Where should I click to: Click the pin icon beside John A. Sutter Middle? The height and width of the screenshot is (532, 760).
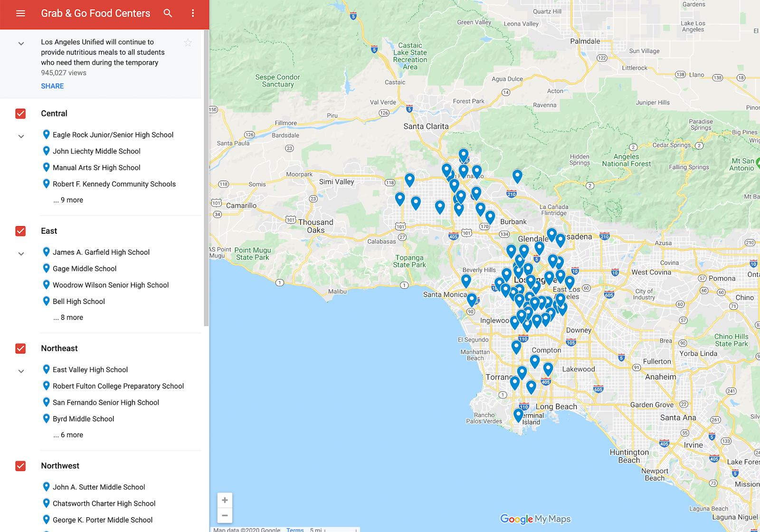[46, 486]
